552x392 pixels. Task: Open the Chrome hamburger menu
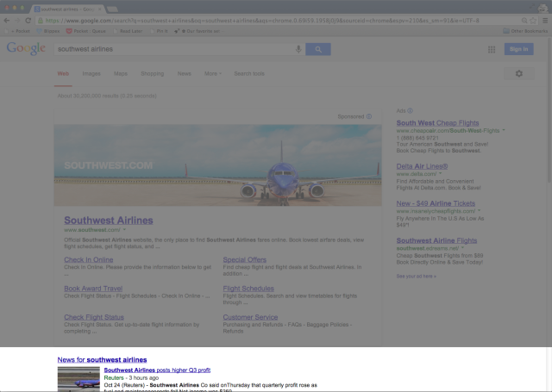(x=545, y=21)
